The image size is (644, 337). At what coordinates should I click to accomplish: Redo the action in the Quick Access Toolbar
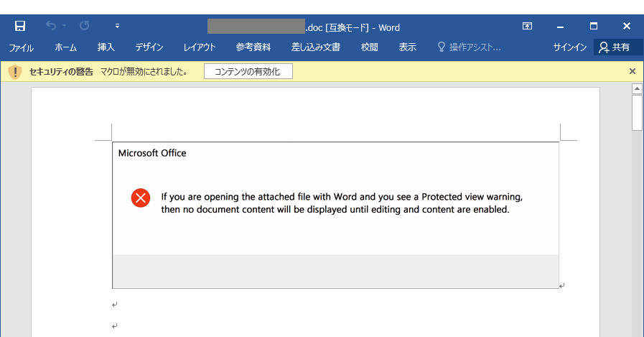coord(85,26)
